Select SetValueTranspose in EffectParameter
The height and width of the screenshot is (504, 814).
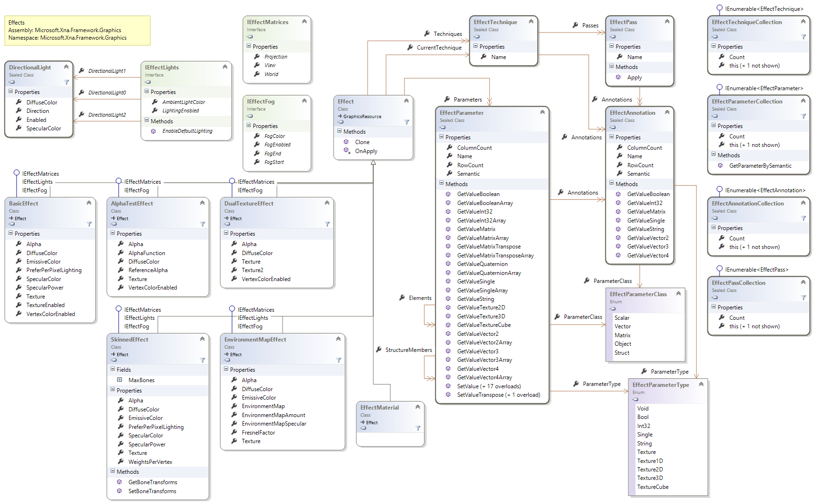498,395
